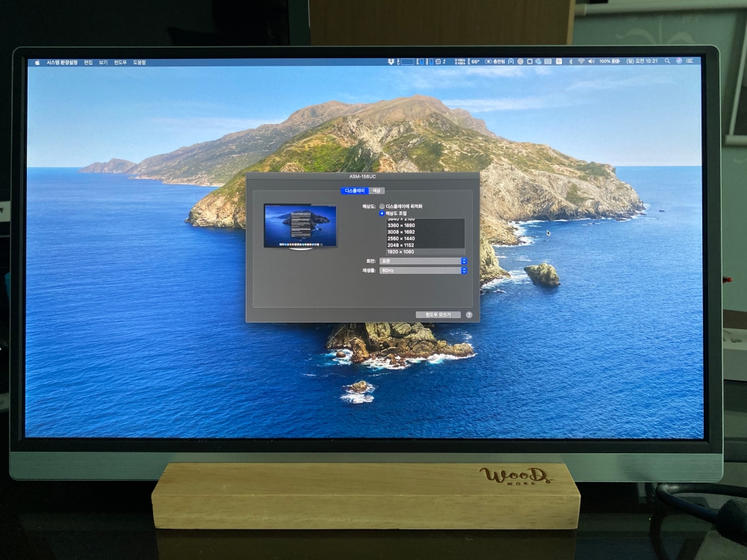Open the 보기 menu

103,63
